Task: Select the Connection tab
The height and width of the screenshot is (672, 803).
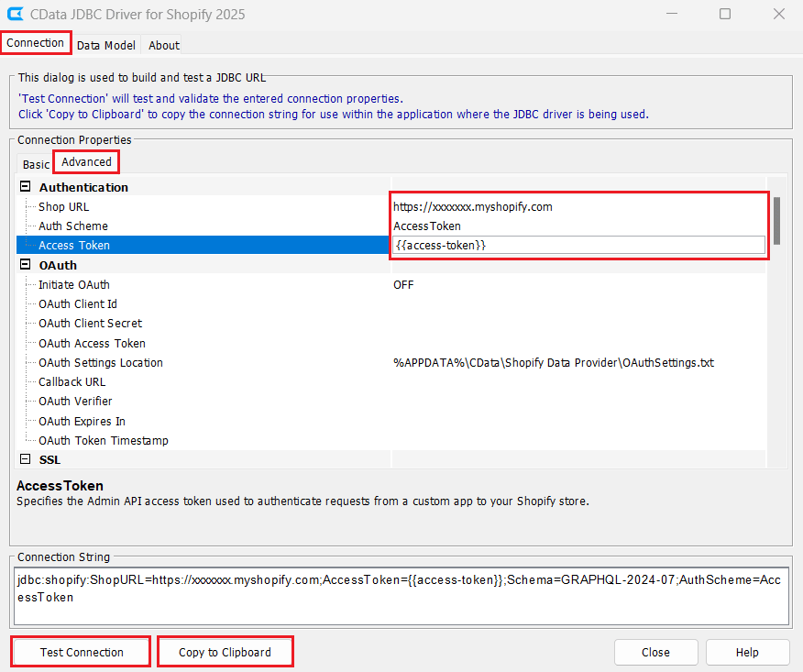Action: (x=36, y=43)
